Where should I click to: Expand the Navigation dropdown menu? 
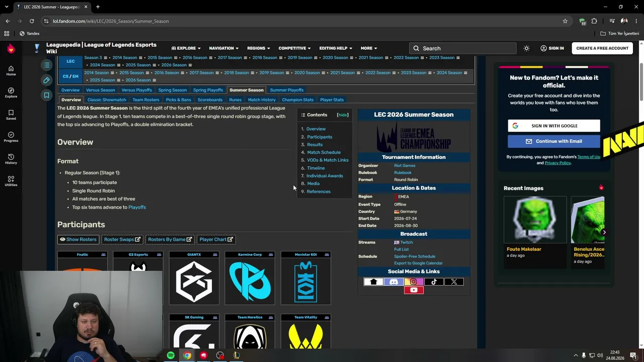(x=224, y=48)
